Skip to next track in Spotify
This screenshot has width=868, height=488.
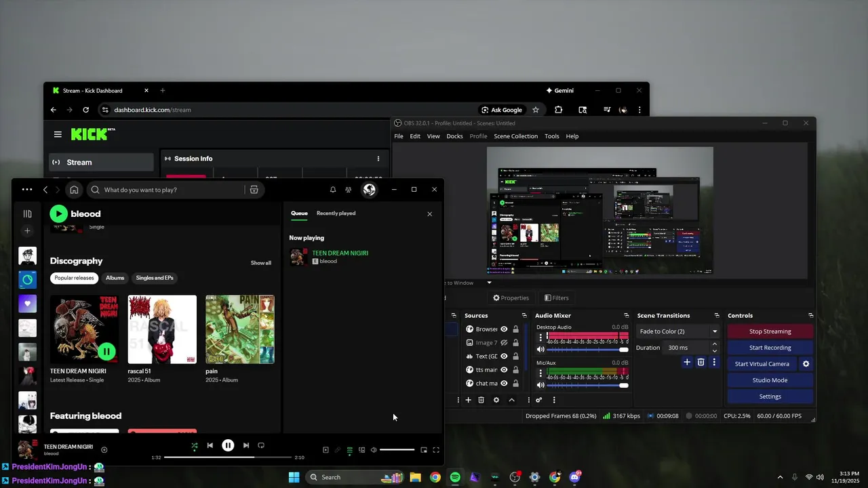245,445
